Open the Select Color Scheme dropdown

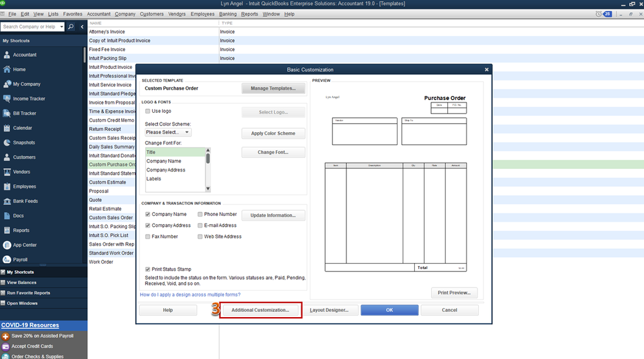168,132
